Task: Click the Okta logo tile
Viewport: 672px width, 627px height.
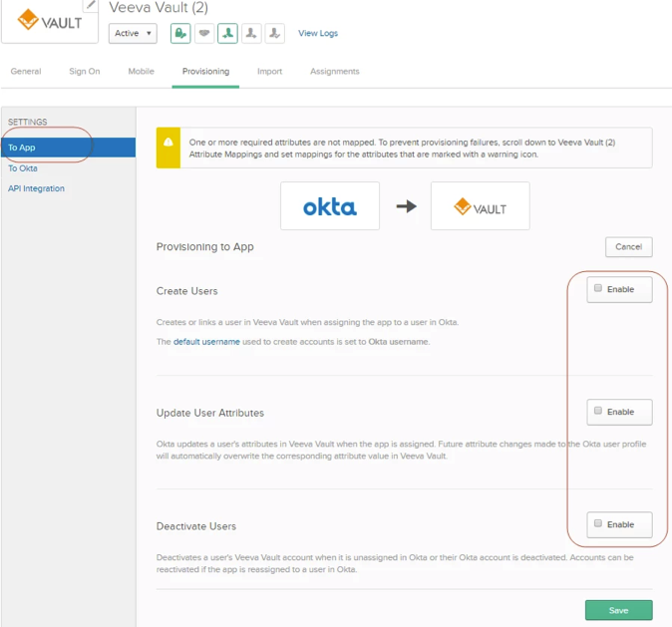Action: 330,206
